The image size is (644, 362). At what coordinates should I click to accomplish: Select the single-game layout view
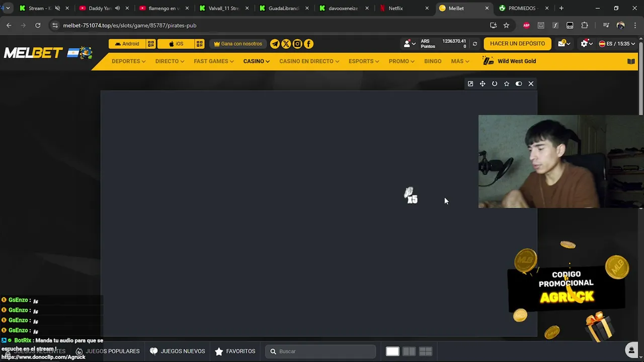pyautogui.click(x=392, y=351)
